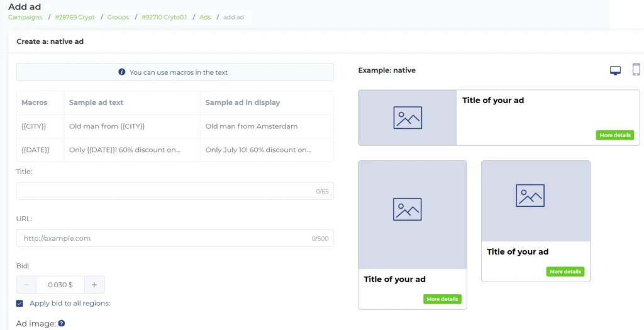
Task: Click the 'add ad' breadcrumb text
Action: [x=234, y=17]
